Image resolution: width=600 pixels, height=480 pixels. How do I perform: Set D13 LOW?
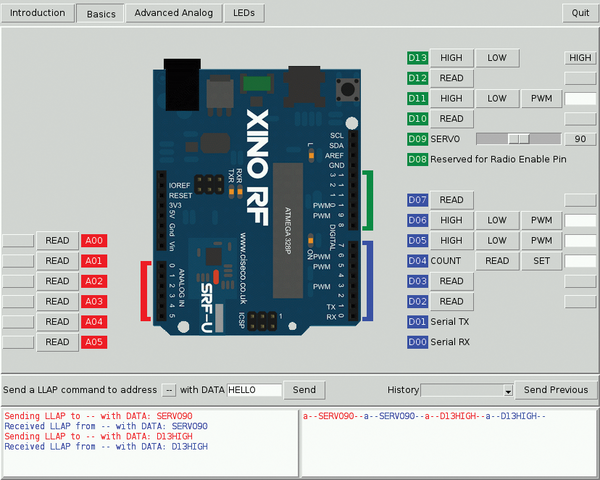pos(497,58)
